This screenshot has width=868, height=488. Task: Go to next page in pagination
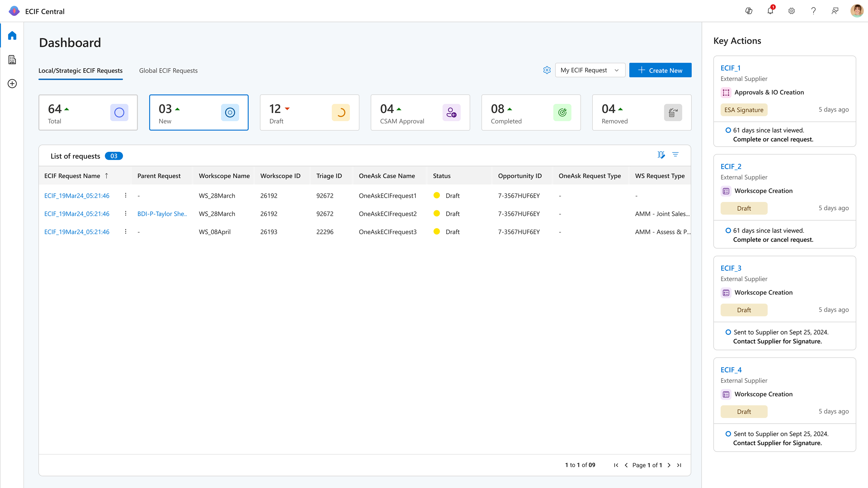pyautogui.click(x=669, y=465)
